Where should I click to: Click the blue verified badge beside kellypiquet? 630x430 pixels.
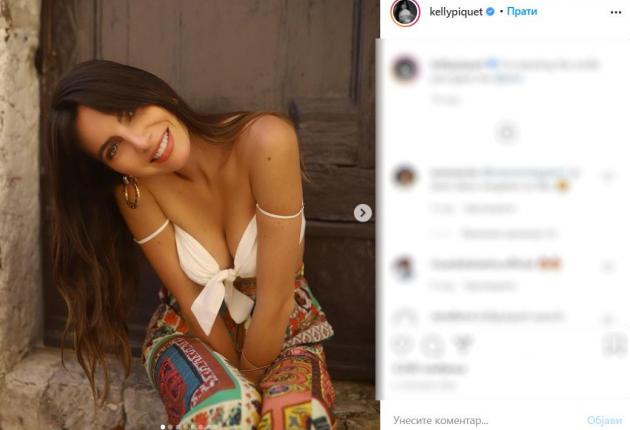pyautogui.click(x=490, y=12)
